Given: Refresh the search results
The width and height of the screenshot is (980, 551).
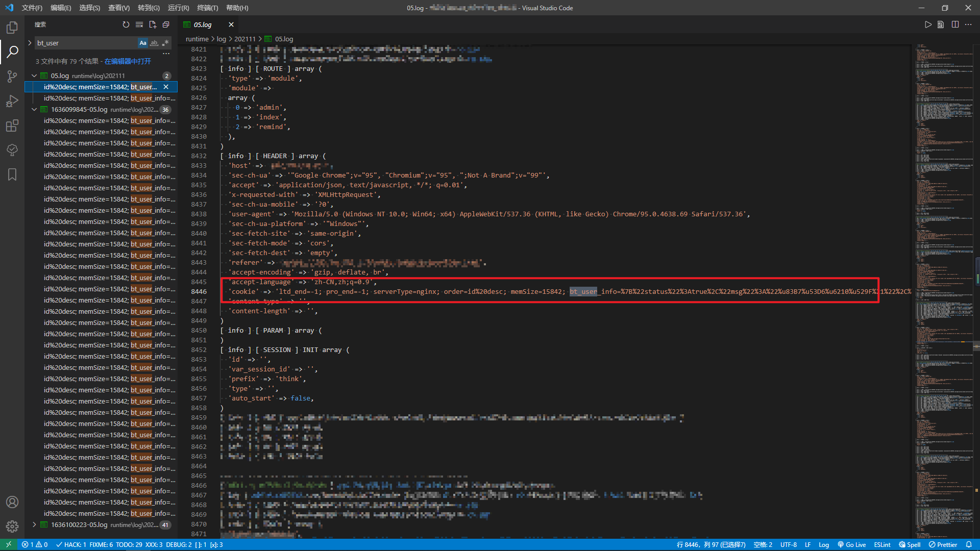Looking at the screenshot, I should click(126, 24).
